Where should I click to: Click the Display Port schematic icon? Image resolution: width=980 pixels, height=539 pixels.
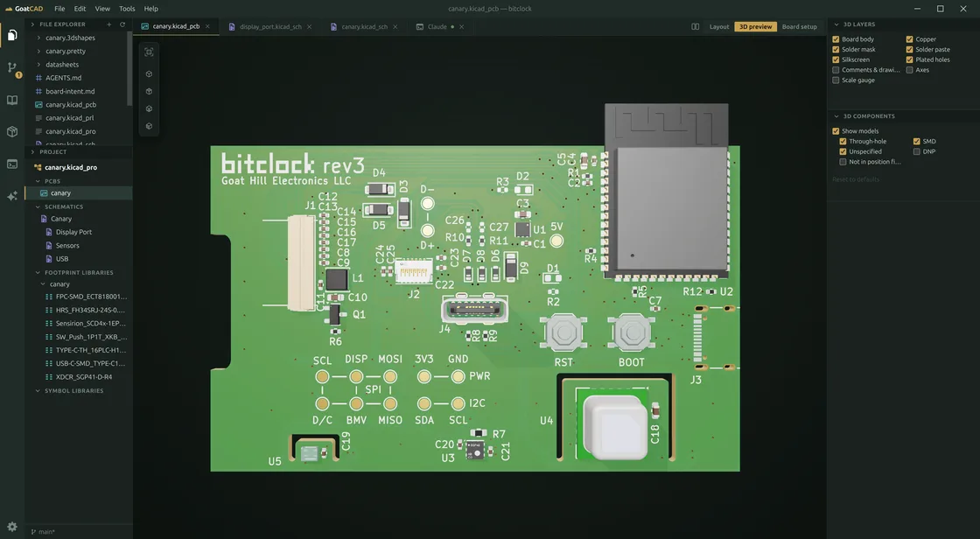[x=49, y=232]
